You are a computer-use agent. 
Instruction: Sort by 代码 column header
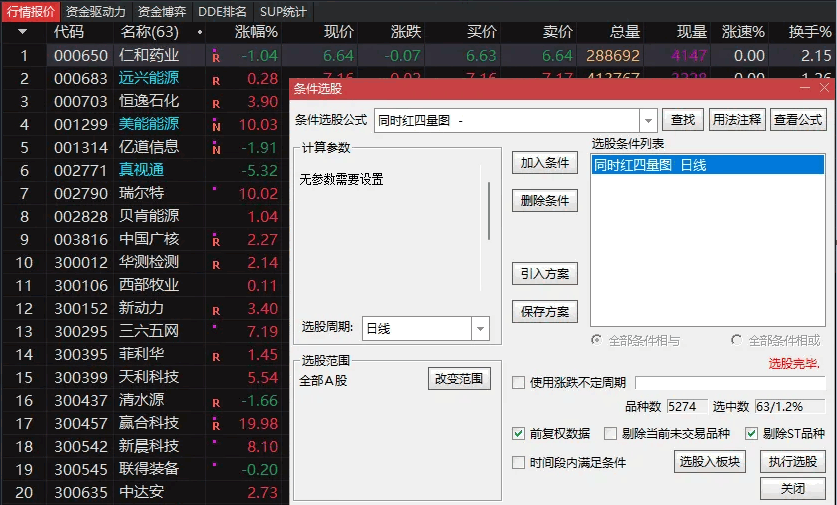pos(69,32)
